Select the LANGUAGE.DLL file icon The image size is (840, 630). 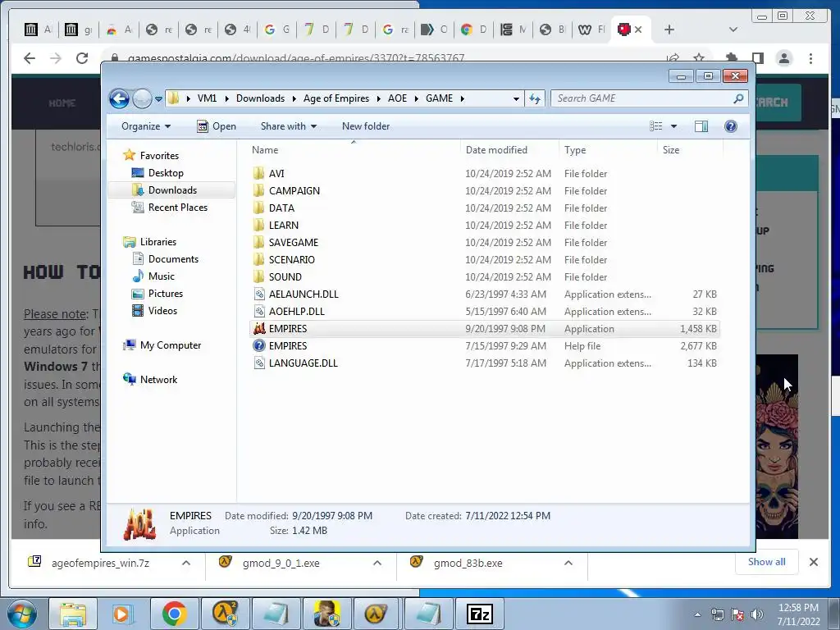[x=258, y=363]
